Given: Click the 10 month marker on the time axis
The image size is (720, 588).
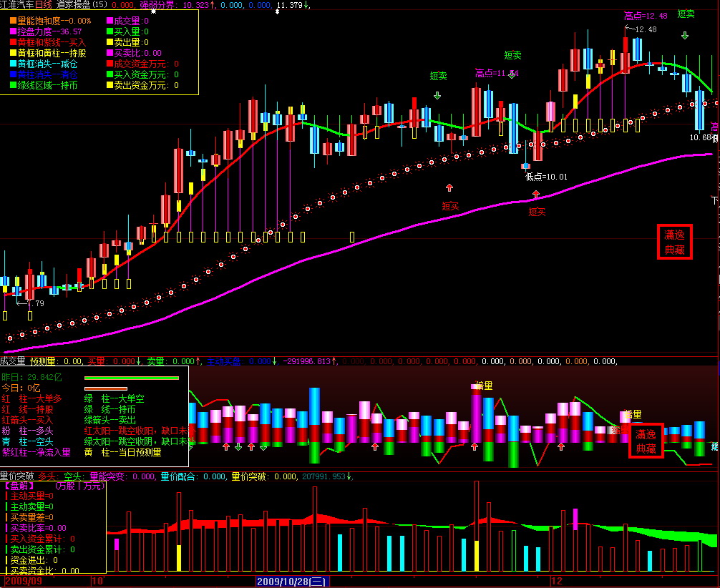Looking at the screenshot, I should [97, 582].
